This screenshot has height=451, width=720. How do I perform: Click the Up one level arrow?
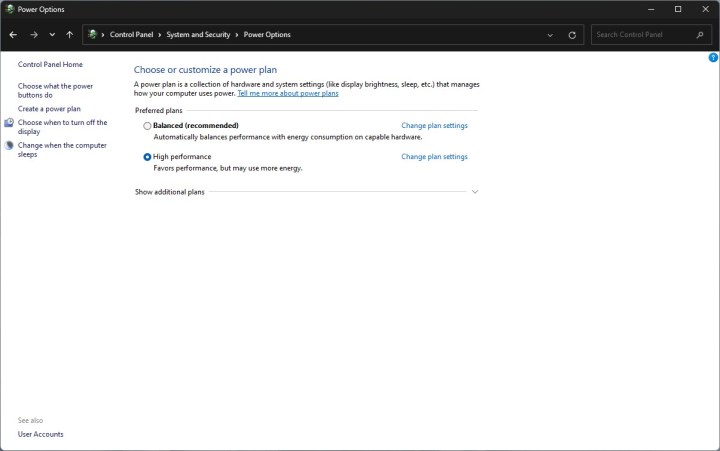coord(69,34)
